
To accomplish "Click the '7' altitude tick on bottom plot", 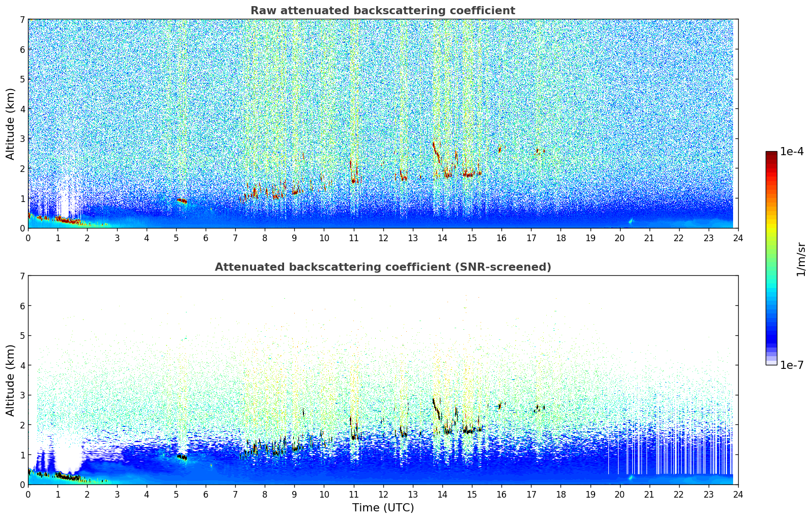I will coord(22,276).
